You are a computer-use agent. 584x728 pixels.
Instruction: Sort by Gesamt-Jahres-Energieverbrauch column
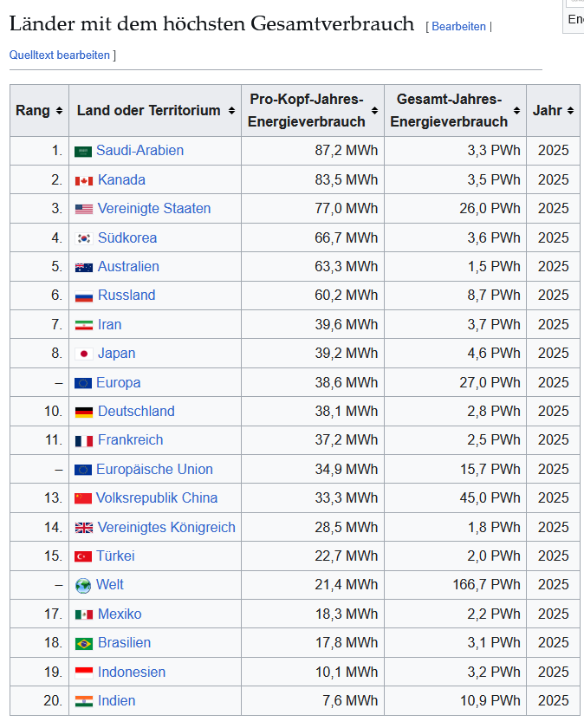(x=516, y=111)
